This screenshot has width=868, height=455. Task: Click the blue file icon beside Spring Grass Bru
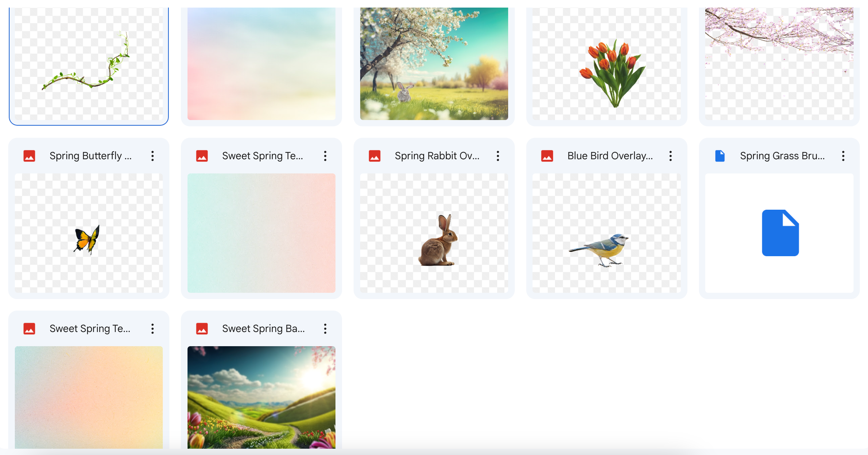720,155
